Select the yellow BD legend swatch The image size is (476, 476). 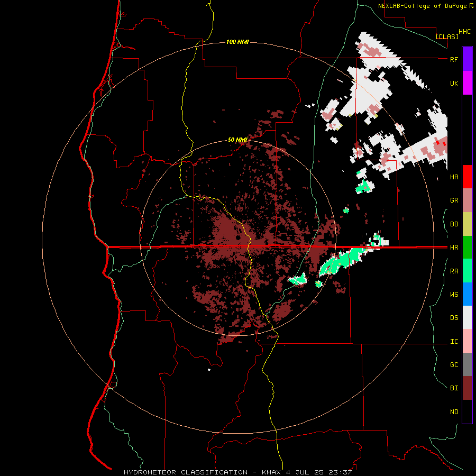(467, 224)
